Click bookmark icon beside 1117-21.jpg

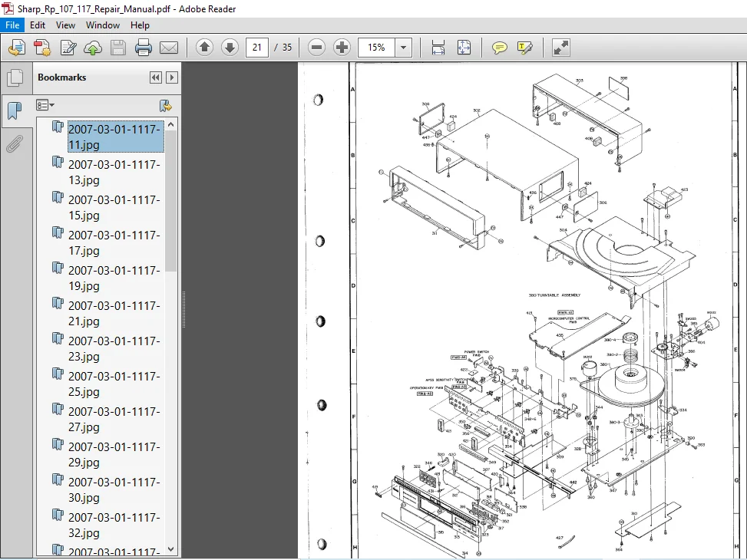[x=58, y=303]
